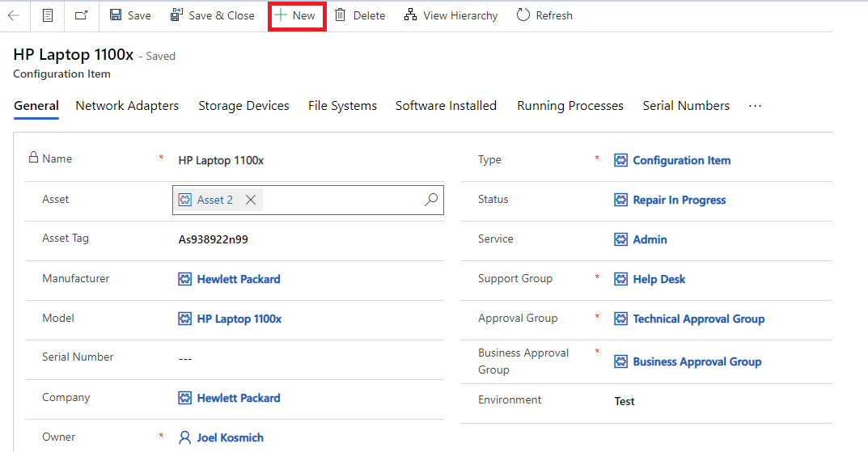
Task: Open the Configuration Item type link
Action: click(x=681, y=160)
